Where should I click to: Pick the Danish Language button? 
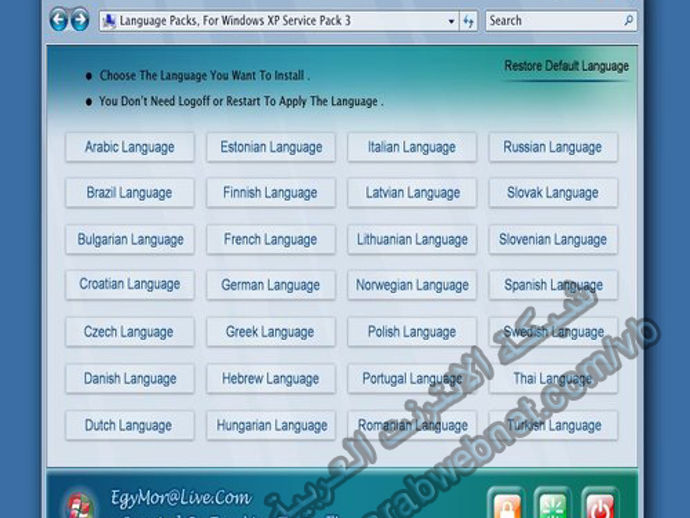(x=130, y=378)
